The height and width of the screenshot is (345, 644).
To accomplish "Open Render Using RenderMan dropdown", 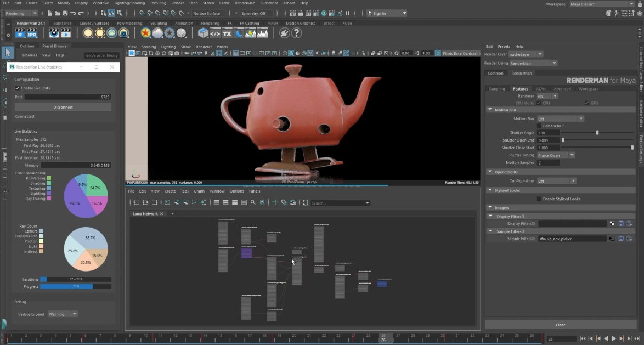I will (533, 63).
